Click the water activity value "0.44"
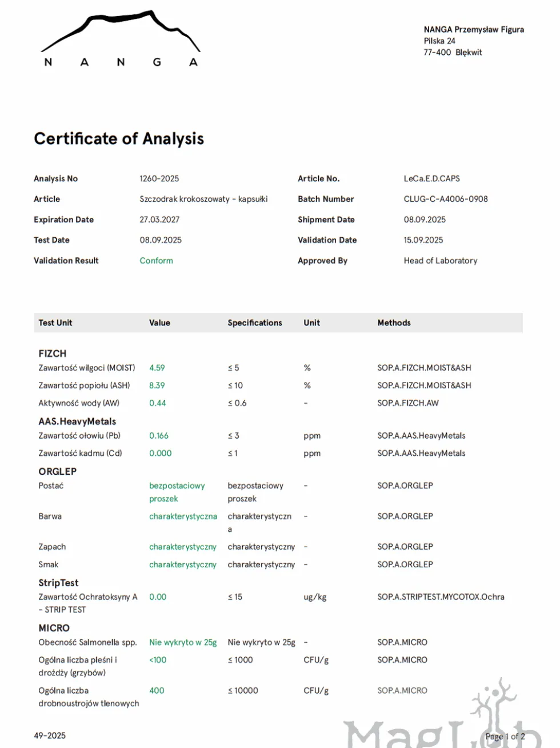This screenshot has width=560, height=748. click(157, 403)
